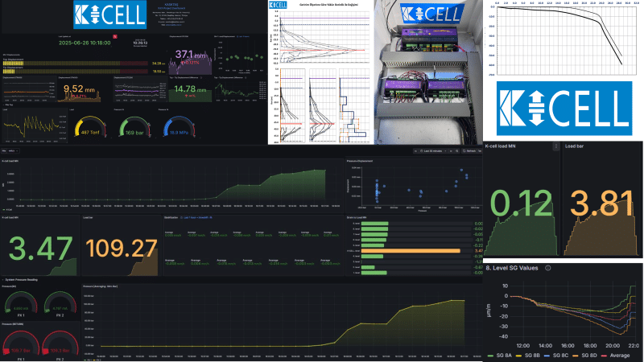Viewport: 644px width, 362px height.
Task: Click the K-CELL logo at top left
Action: click(109, 14)
